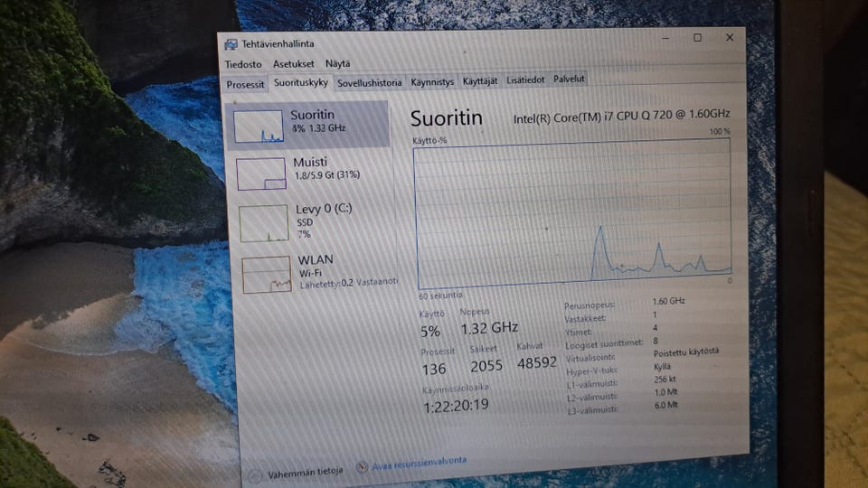This screenshot has height=488, width=868.
Task: Click the Perusnopeus 1.60 GHz value
Action: click(x=668, y=301)
